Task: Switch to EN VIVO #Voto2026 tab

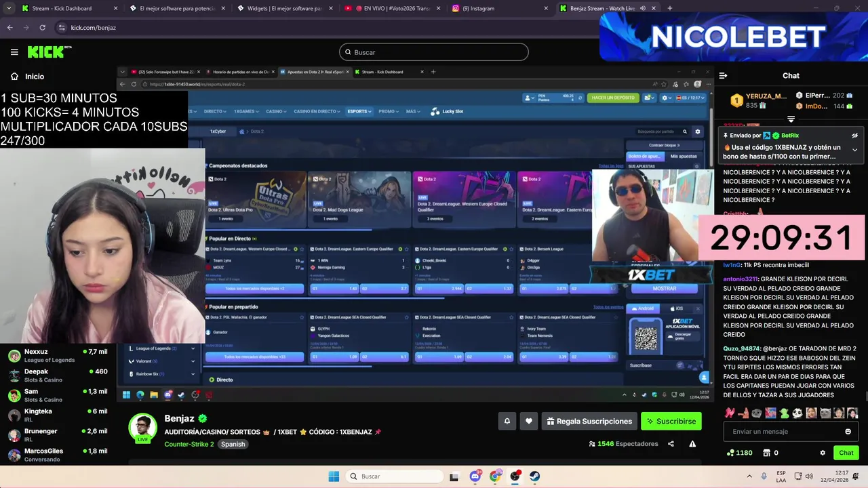Action: pyautogui.click(x=393, y=9)
